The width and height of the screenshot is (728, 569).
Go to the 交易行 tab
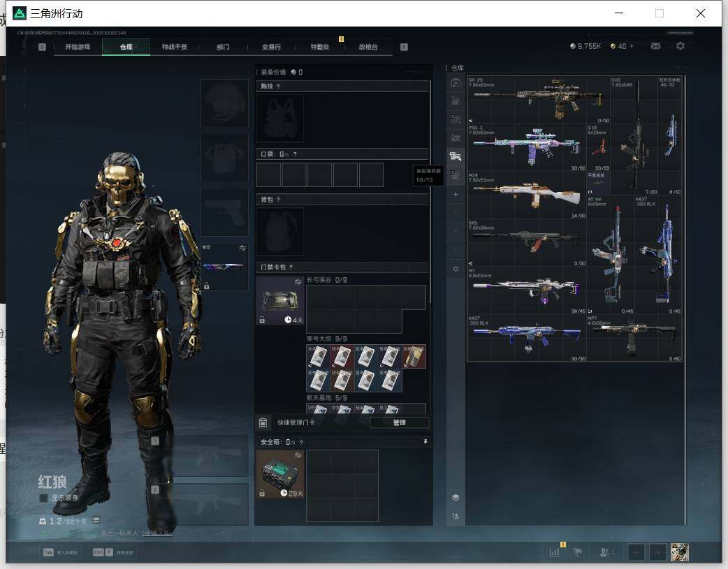[271, 47]
